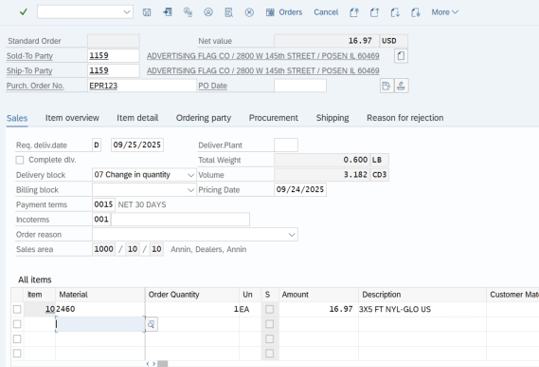The height and width of the screenshot is (367, 539).
Task: Open the command field dropdown arrow
Action: (x=126, y=12)
